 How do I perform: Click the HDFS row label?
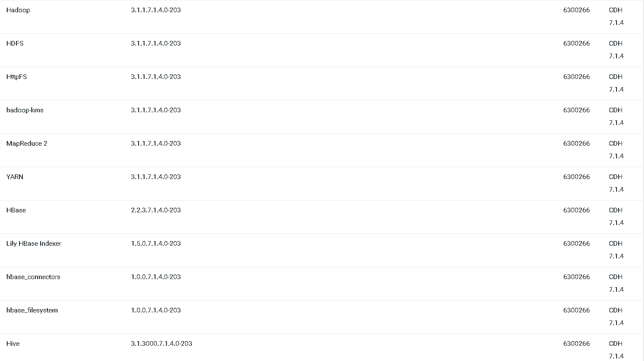pos(15,43)
